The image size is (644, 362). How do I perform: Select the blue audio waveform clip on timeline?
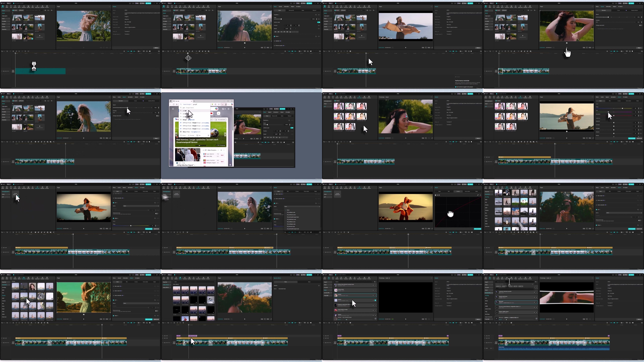554,349
